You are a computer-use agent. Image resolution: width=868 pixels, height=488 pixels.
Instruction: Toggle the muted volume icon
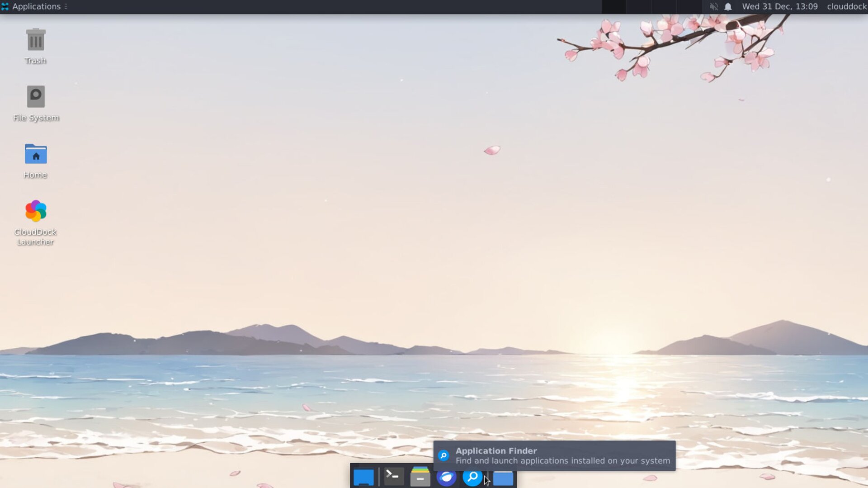click(x=714, y=6)
